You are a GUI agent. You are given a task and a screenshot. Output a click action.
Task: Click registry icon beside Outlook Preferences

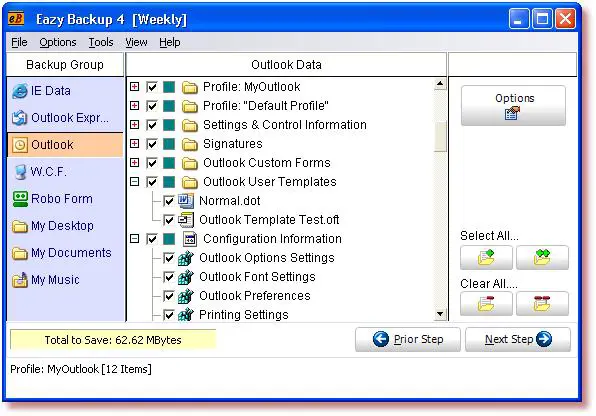186,296
